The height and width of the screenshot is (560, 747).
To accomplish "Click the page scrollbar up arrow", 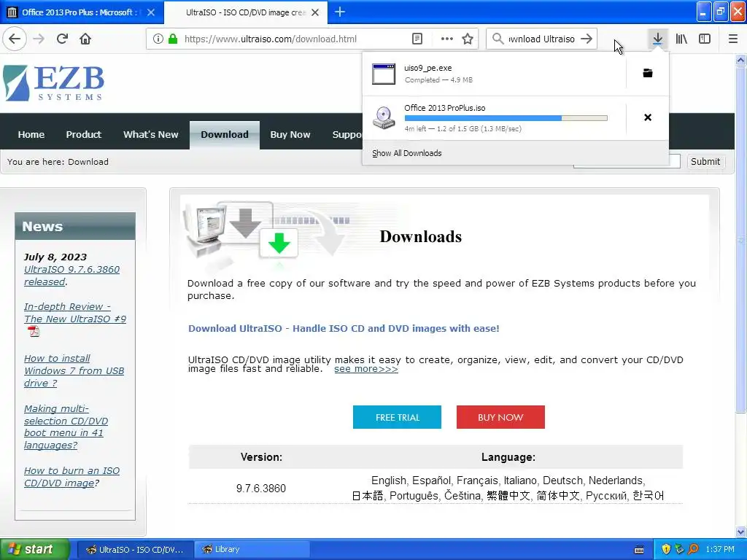I will pyautogui.click(x=740, y=60).
